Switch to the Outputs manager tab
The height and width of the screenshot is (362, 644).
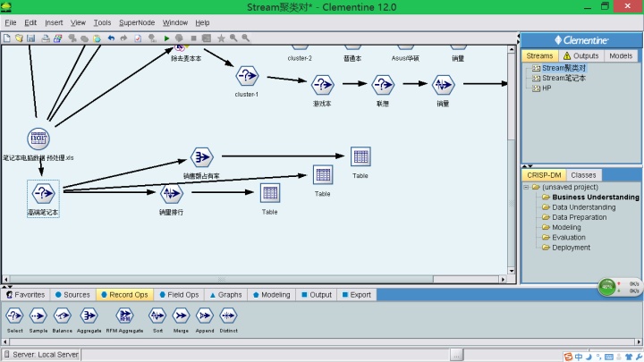[581, 55]
